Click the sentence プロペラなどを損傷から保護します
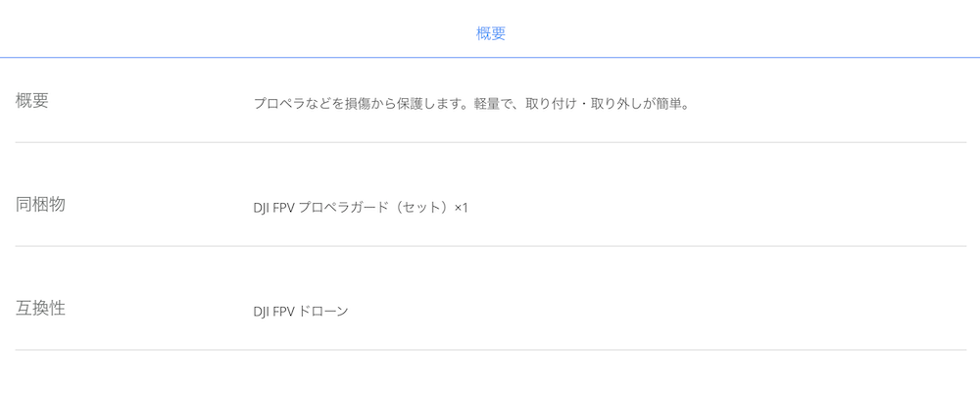Viewport: 980px width, 398px height. tap(358, 104)
